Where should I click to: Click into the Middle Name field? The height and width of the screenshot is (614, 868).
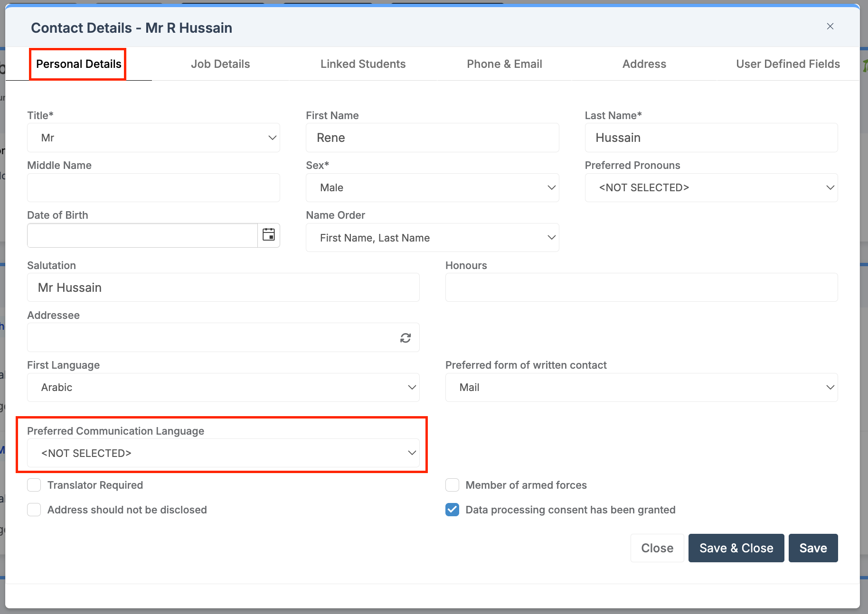point(153,188)
